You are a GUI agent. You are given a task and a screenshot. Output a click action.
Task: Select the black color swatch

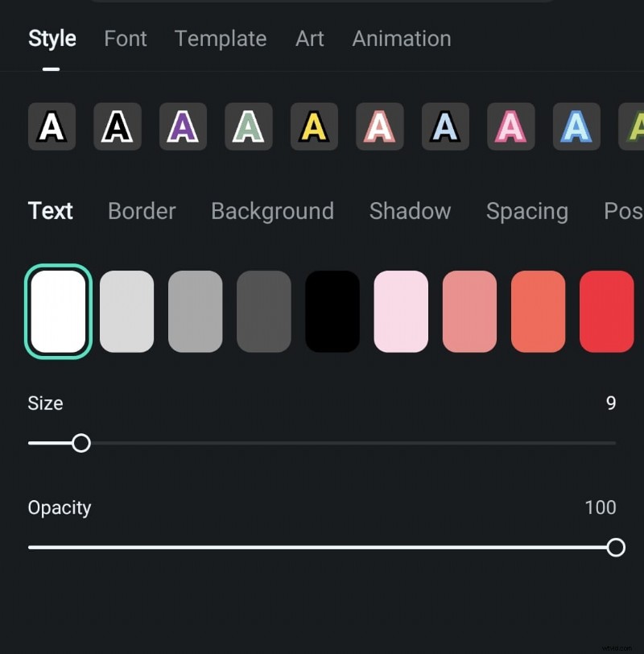tap(332, 310)
